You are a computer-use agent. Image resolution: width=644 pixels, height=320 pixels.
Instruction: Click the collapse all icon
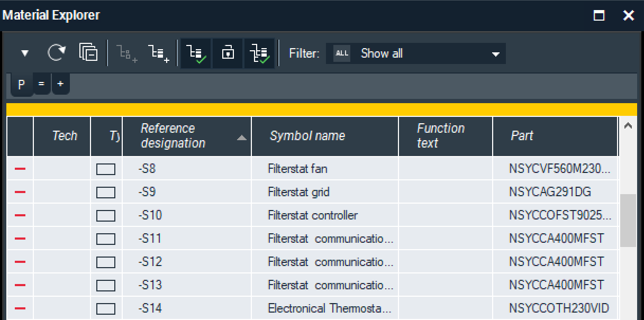[x=88, y=53]
